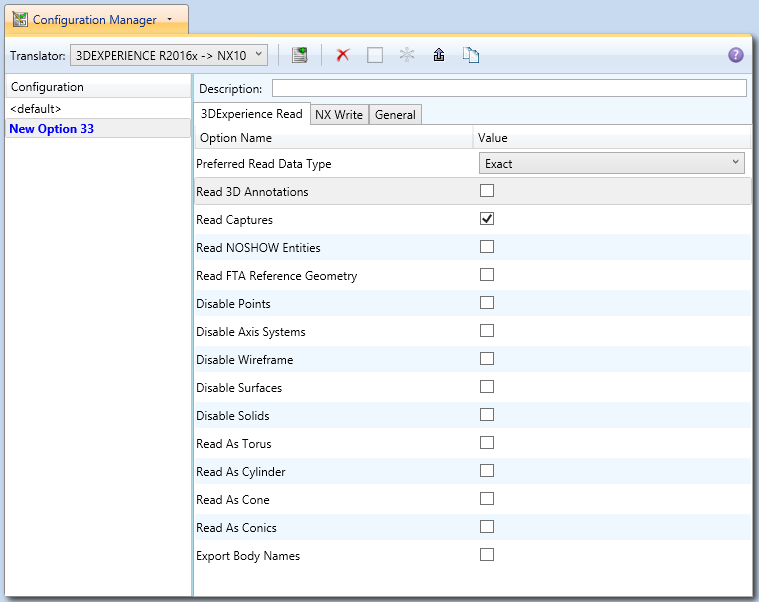Select the Read 3D Annotations row label
This screenshot has width=759, height=602.
[252, 192]
